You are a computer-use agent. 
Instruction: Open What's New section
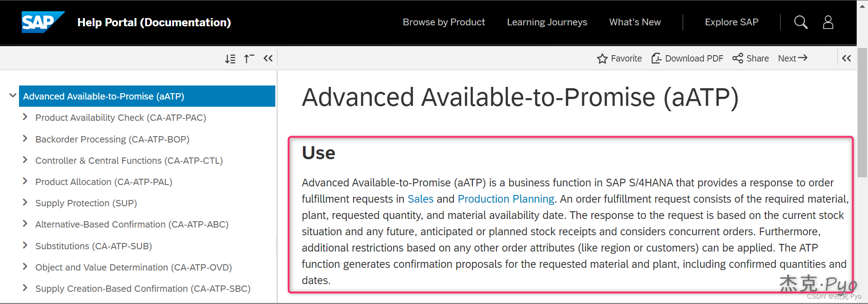pyautogui.click(x=635, y=22)
